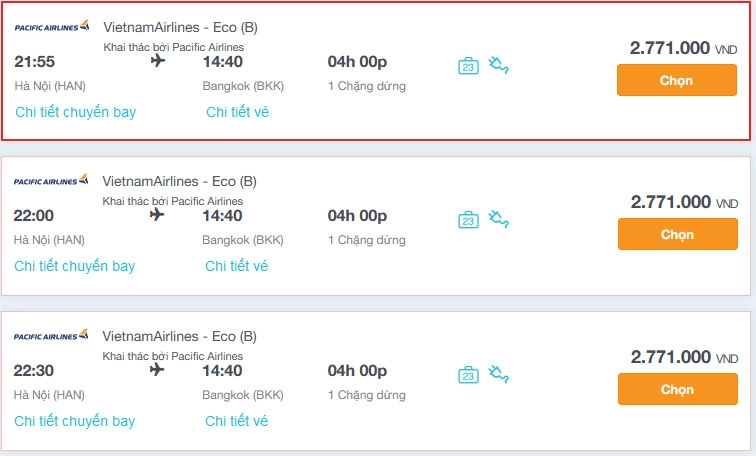Image resolution: width=756 pixels, height=456 pixels.
Task: Click the power plug icon on the 22:00 flight
Action: (x=499, y=219)
